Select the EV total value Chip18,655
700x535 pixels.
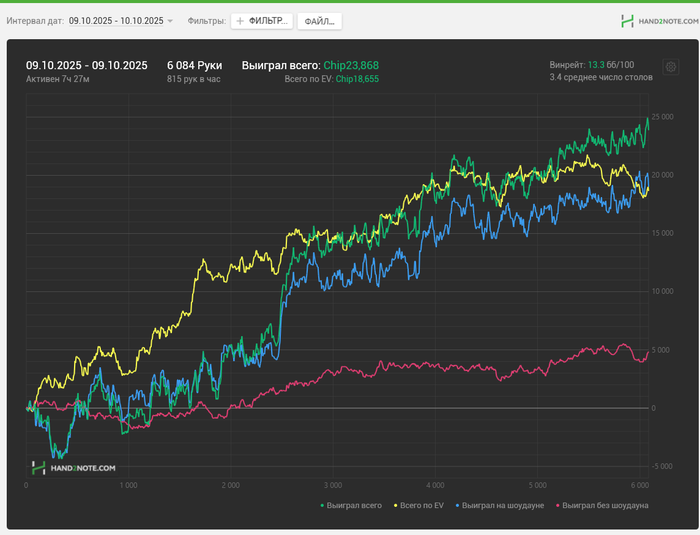tap(357, 79)
